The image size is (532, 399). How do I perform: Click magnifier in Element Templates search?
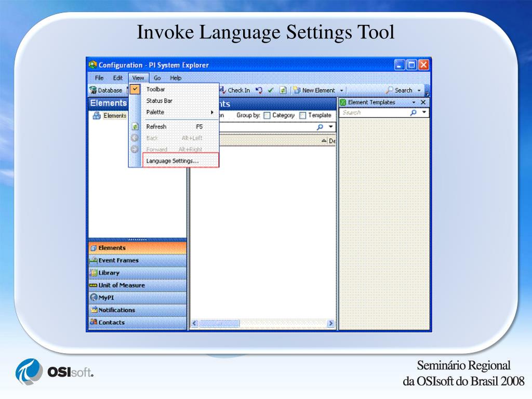coord(413,113)
